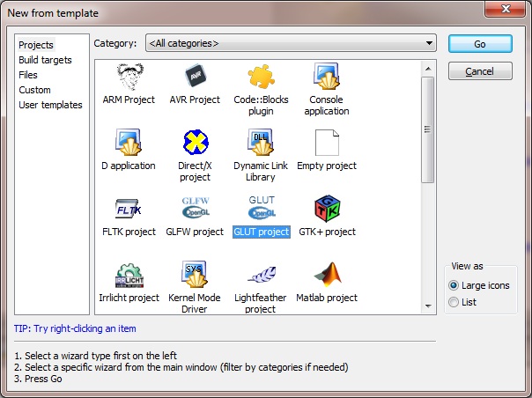
Task: Click the 'D application' label text
Action: [129, 166]
